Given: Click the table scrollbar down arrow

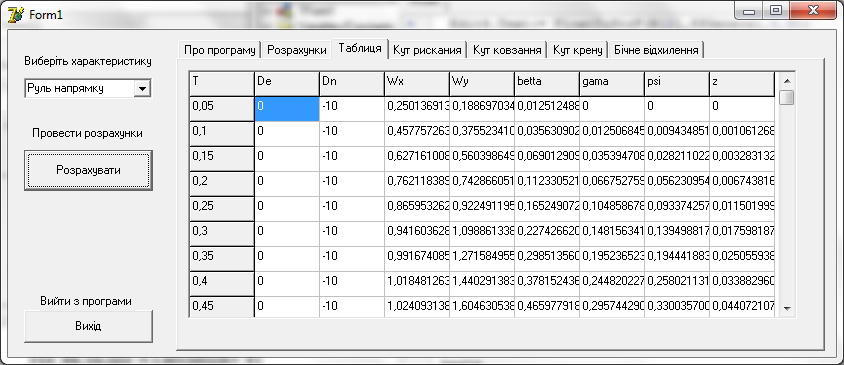Looking at the screenshot, I should (x=786, y=308).
